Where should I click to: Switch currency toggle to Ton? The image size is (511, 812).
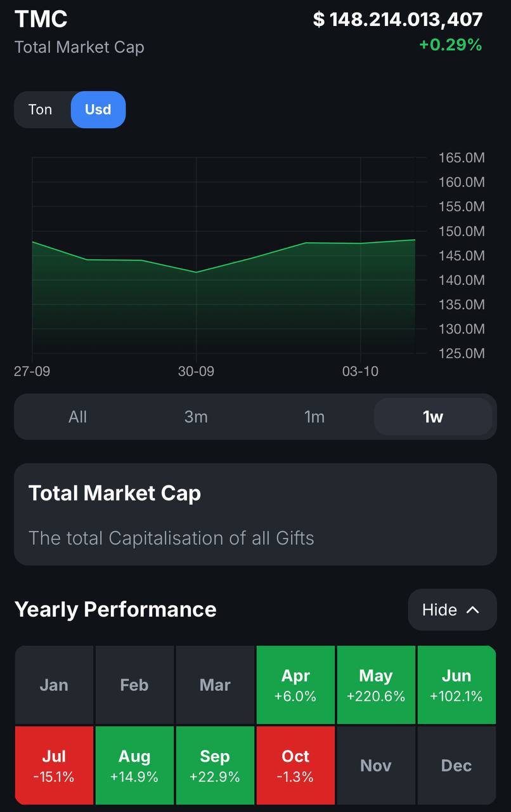click(41, 110)
